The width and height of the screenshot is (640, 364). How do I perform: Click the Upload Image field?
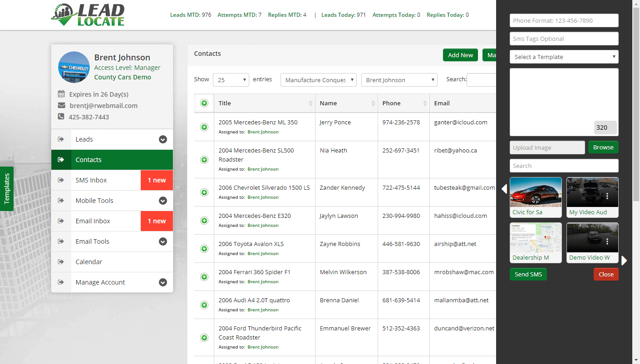tap(547, 148)
